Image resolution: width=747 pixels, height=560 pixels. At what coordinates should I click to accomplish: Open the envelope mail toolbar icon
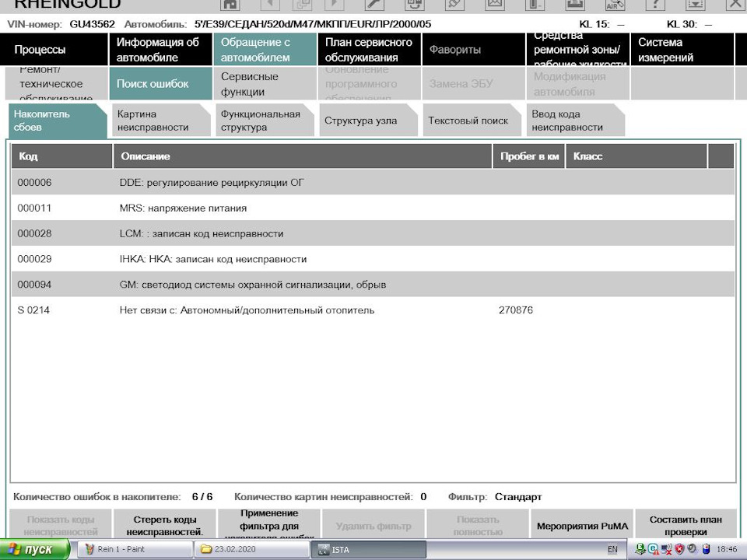click(x=495, y=5)
